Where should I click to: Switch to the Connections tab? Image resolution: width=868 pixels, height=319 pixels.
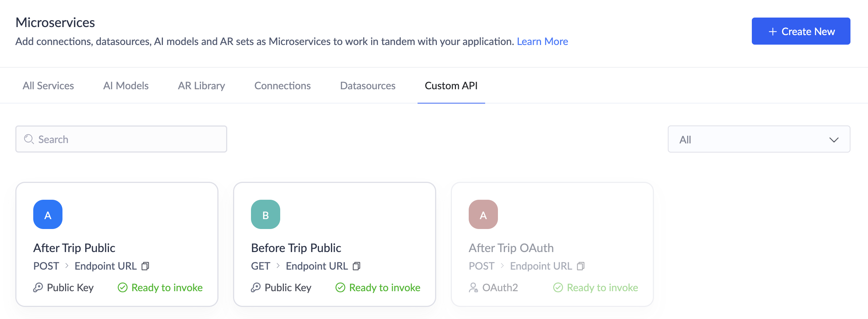point(282,86)
